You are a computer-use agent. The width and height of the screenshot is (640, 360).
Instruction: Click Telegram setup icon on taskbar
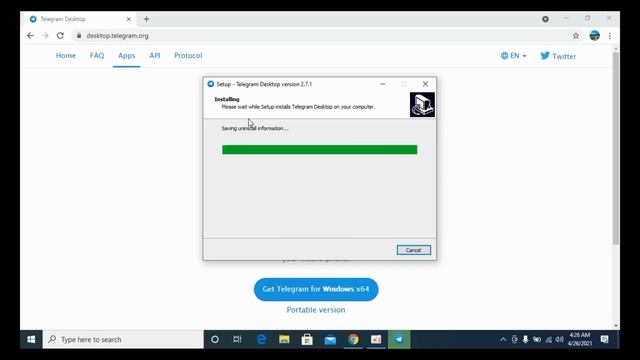(x=399, y=339)
